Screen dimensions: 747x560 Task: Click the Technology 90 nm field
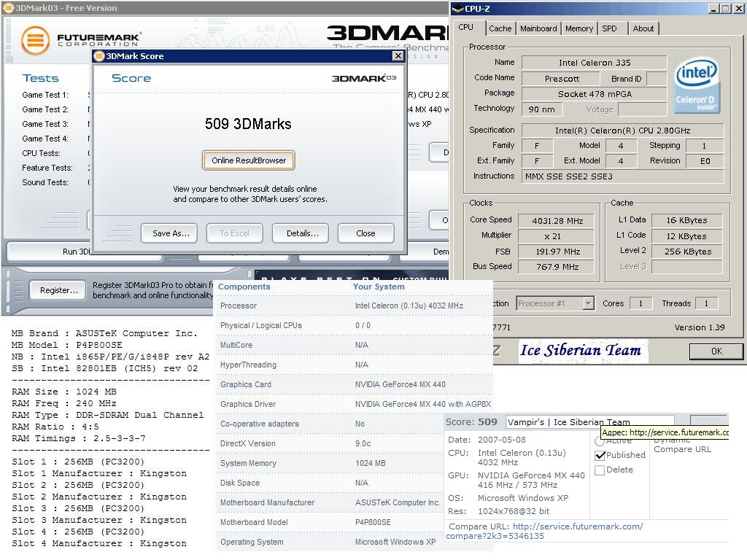(542, 109)
